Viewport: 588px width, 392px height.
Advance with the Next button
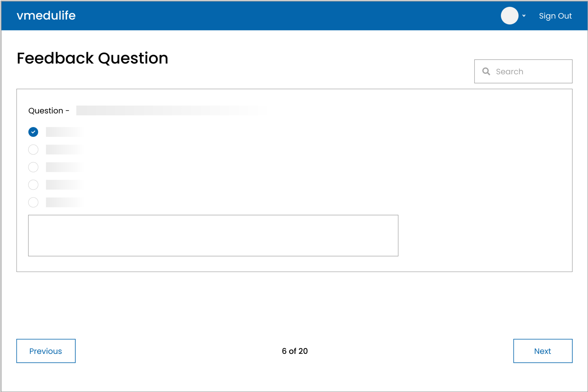[543, 351]
